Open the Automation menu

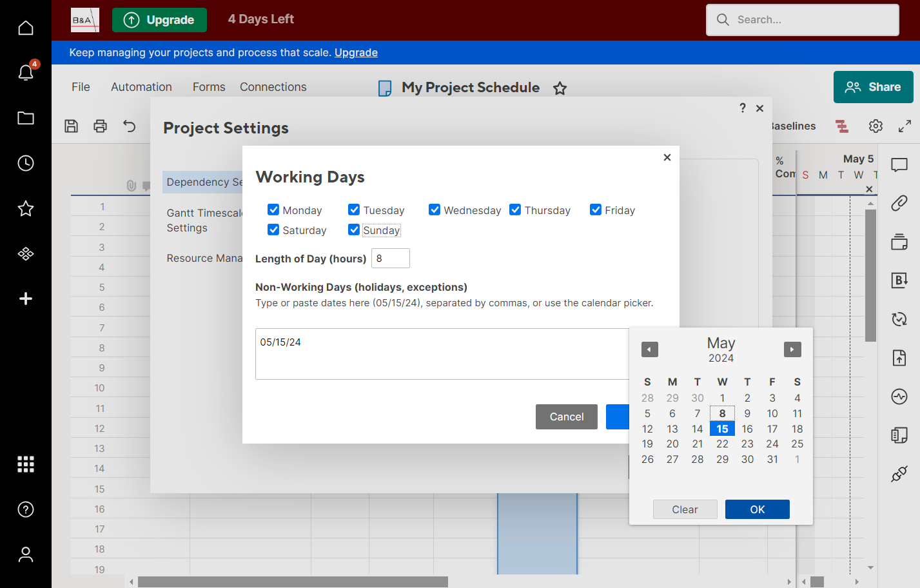coord(141,87)
